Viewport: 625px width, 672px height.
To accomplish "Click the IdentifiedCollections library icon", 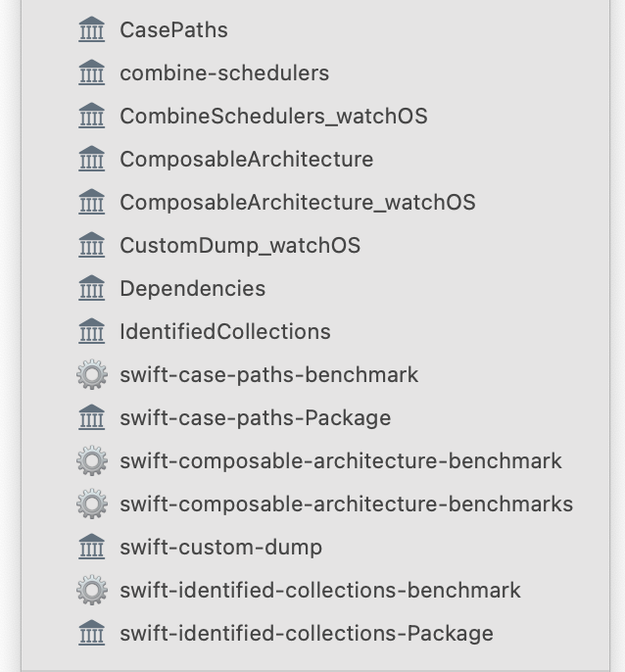I will click(x=92, y=331).
